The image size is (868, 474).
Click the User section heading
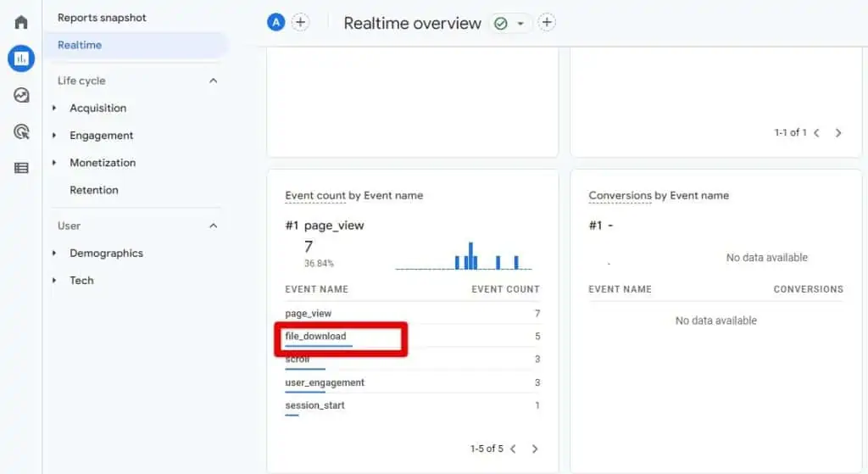pyautogui.click(x=69, y=226)
